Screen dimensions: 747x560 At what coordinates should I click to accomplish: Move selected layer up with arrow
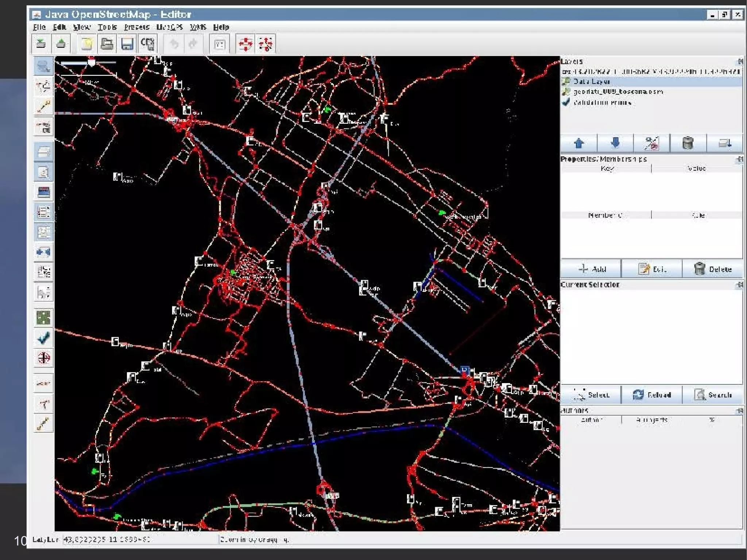coord(579,143)
